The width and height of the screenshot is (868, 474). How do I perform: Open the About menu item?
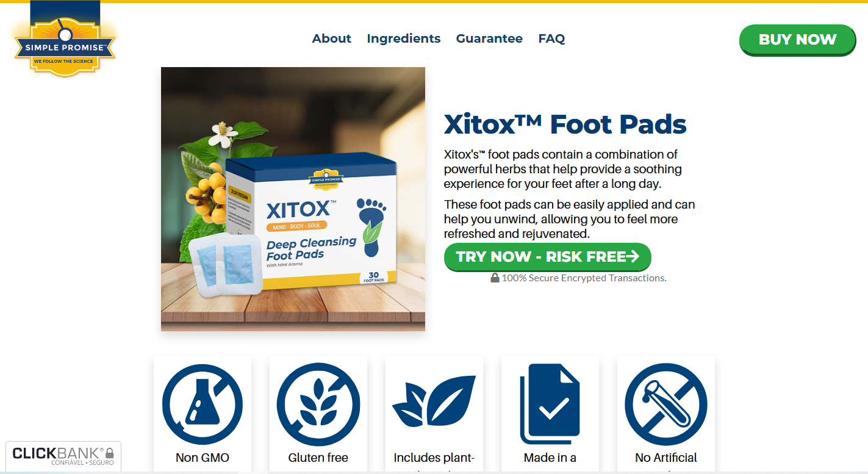pyautogui.click(x=332, y=38)
